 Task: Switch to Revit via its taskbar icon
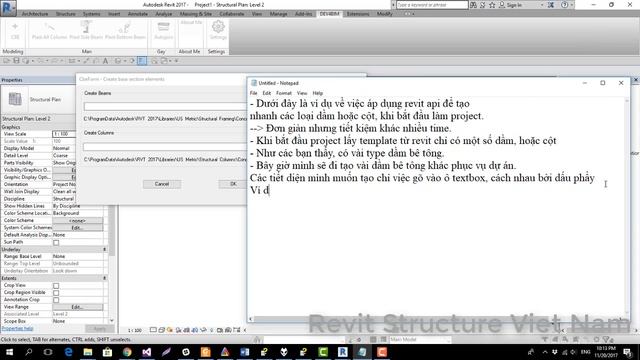(342, 352)
